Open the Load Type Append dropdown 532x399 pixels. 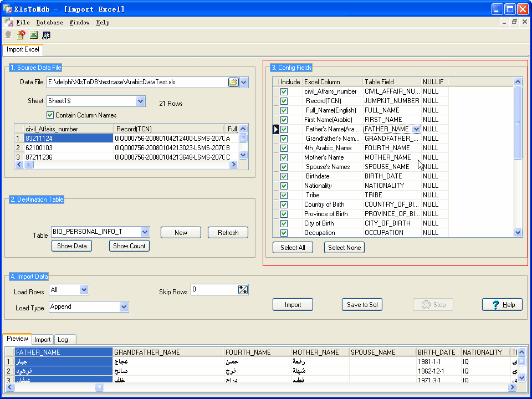click(x=124, y=306)
